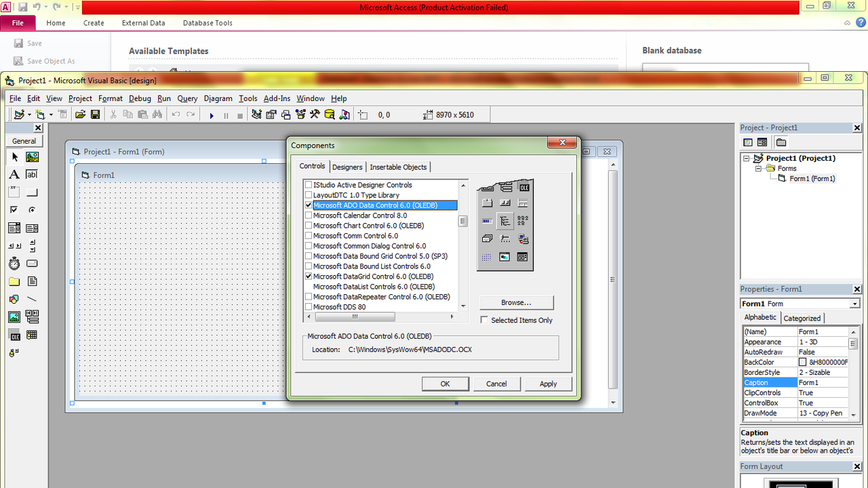Check LayoutDTC 1.0 Type Library box
The width and height of the screenshot is (868, 488).
tap(309, 195)
